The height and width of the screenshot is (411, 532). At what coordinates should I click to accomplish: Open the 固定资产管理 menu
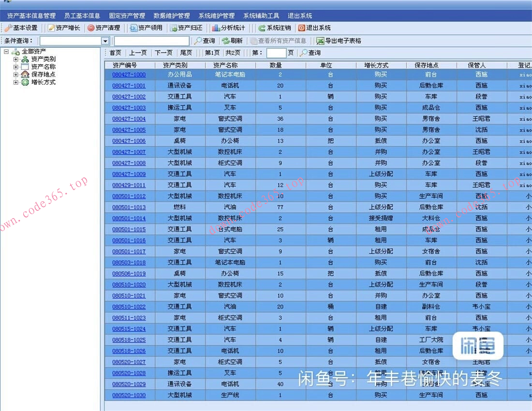[127, 16]
